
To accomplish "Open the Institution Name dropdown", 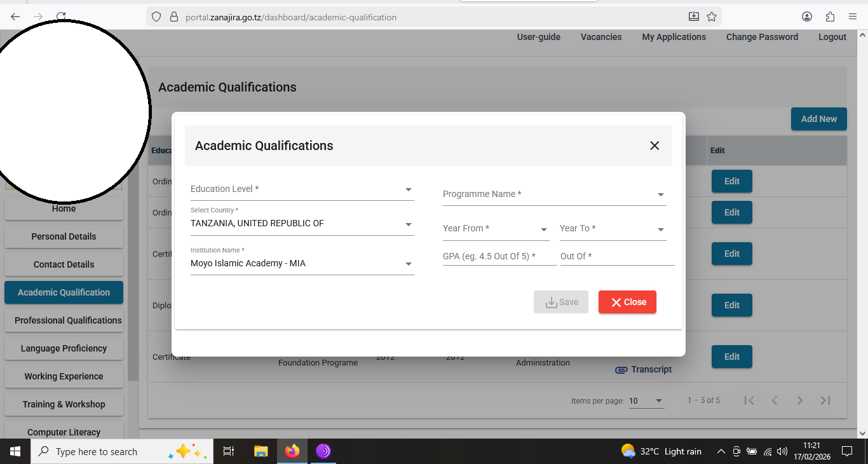I will [x=302, y=260].
